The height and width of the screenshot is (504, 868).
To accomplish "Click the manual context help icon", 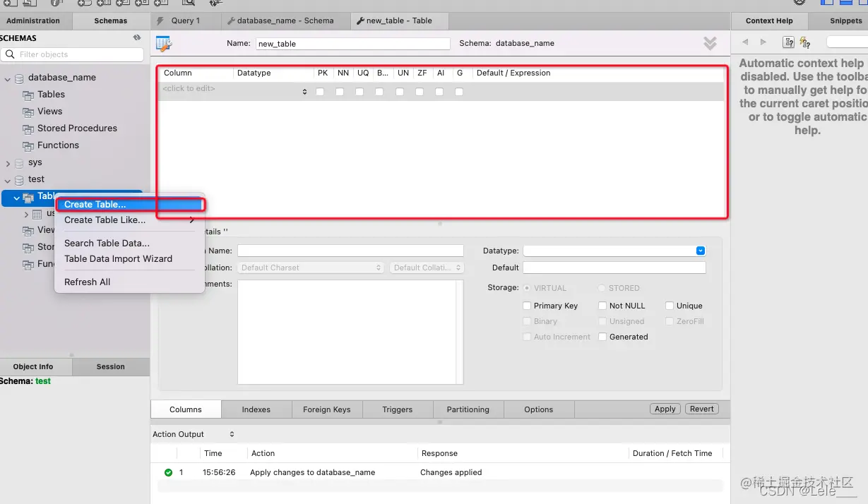I will click(x=789, y=42).
